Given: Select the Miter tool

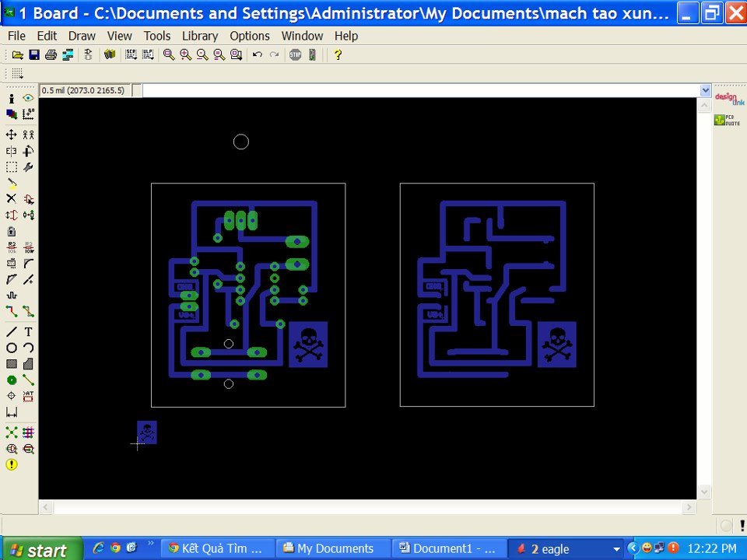Looking at the screenshot, I should (28, 264).
